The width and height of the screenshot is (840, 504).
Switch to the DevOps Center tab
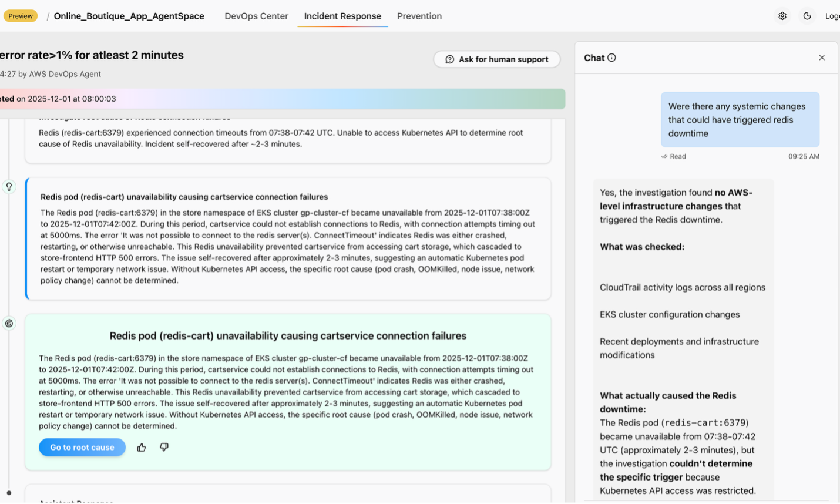point(256,16)
